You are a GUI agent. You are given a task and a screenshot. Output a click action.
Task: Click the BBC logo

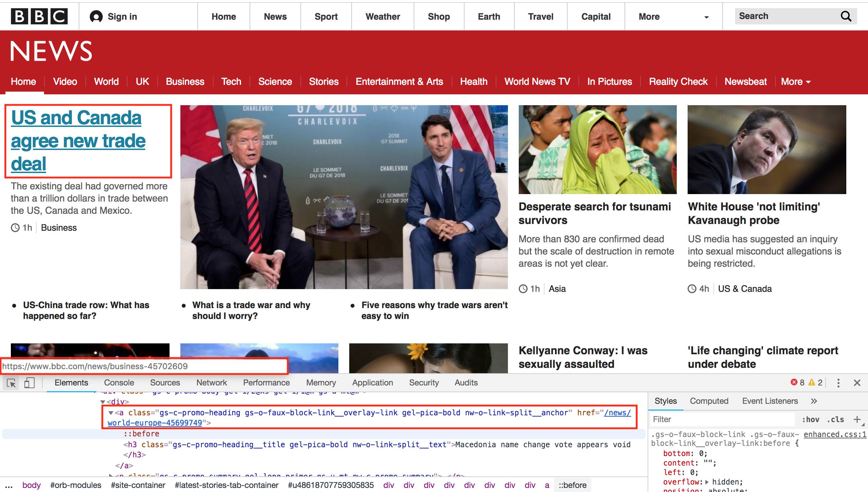[39, 17]
